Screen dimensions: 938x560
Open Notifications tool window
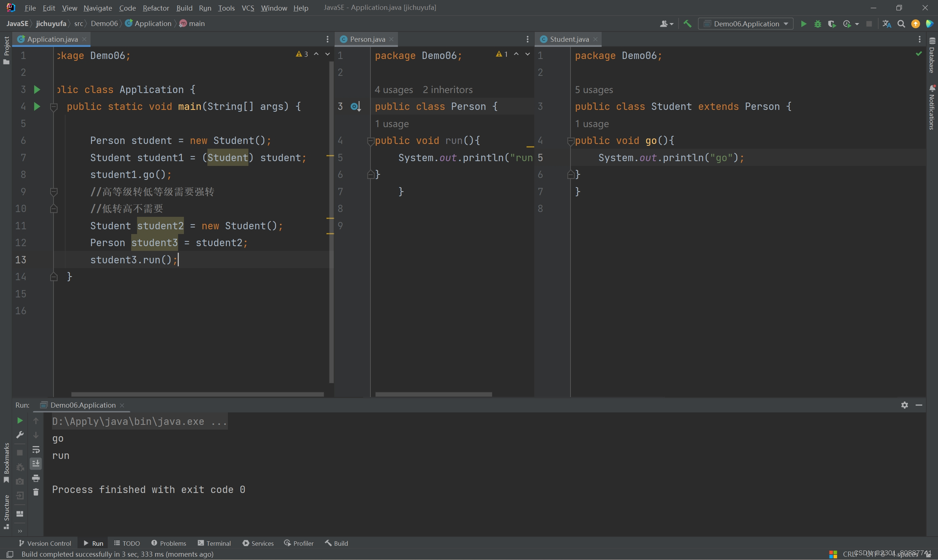pos(932,107)
